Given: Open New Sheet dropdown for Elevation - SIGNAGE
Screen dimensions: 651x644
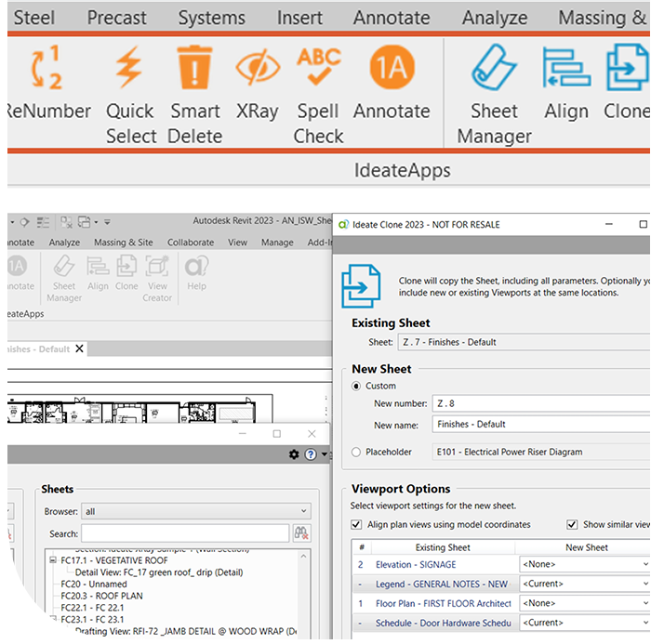Looking at the screenshot, I should (585, 564).
